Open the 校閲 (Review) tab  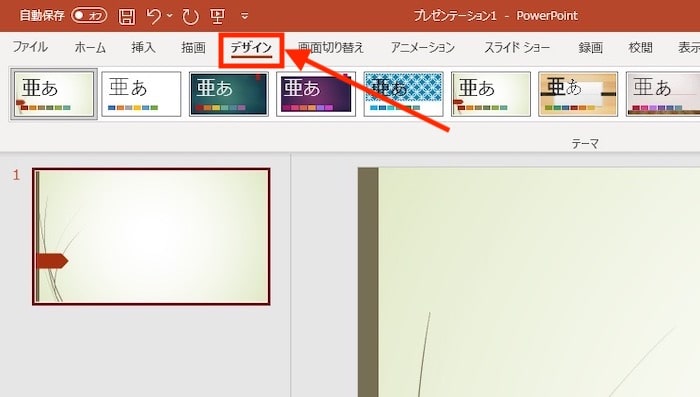point(641,47)
